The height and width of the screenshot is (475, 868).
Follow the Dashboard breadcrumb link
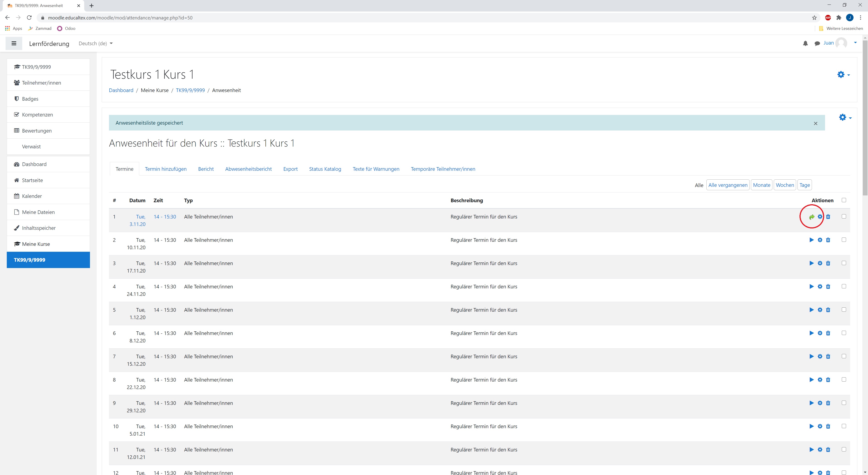pyautogui.click(x=121, y=90)
